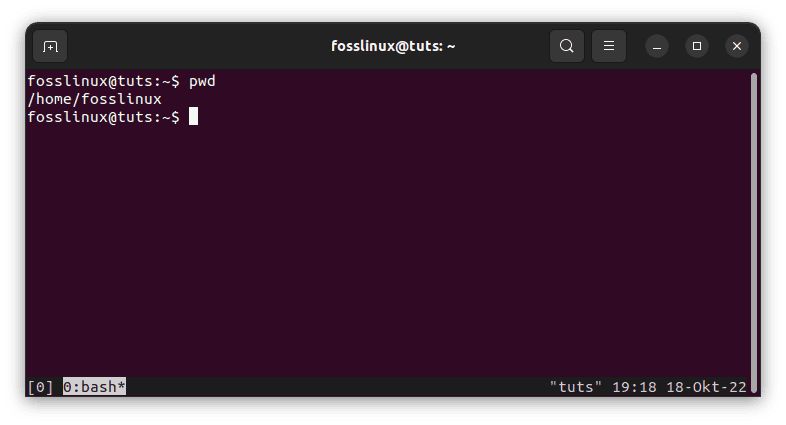Click the empty terminal area center
Screen dimensions: 786x425
click(x=390, y=250)
